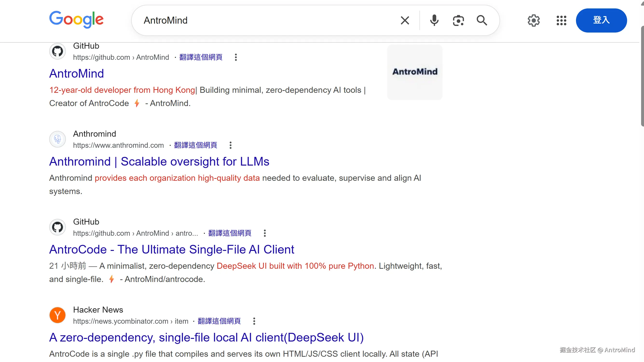Click the Google logo
The height and width of the screenshot is (362, 644).
(76, 20)
